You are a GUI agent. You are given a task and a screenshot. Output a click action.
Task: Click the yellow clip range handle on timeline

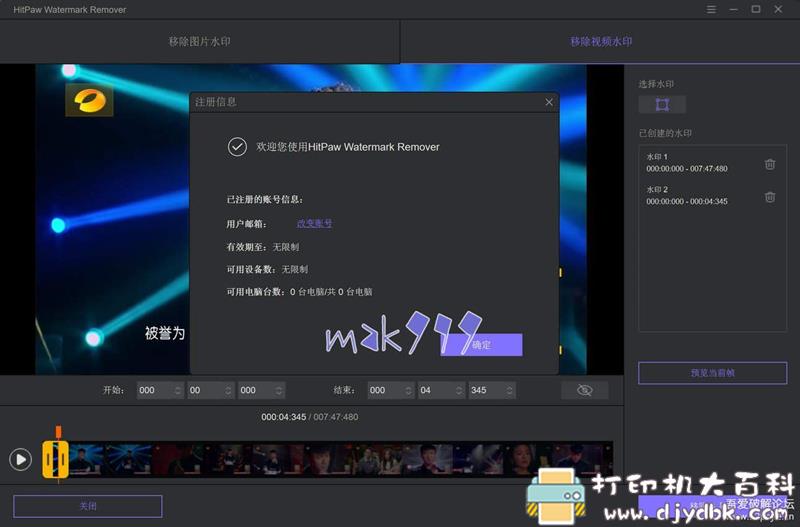55,460
